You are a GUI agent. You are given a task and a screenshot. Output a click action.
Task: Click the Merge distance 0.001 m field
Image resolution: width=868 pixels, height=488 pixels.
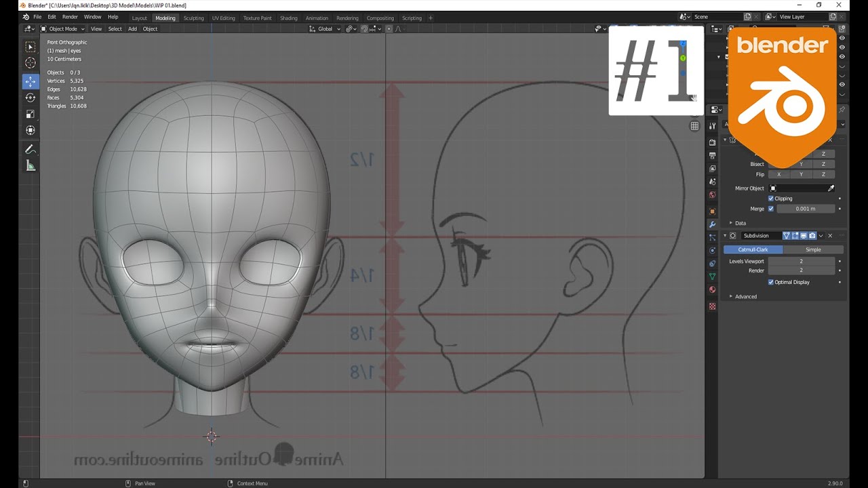(x=806, y=209)
